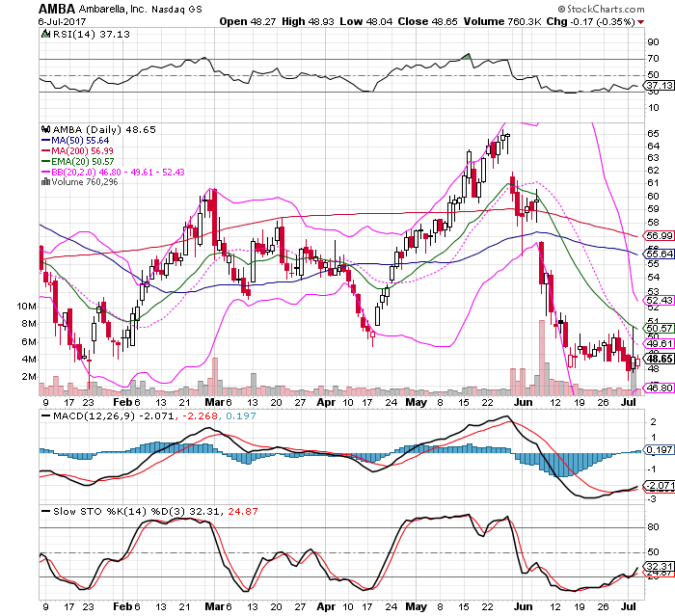Click the Open 48.27 value
Image resolution: width=675 pixels, height=616 pixels.
click(x=248, y=21)
